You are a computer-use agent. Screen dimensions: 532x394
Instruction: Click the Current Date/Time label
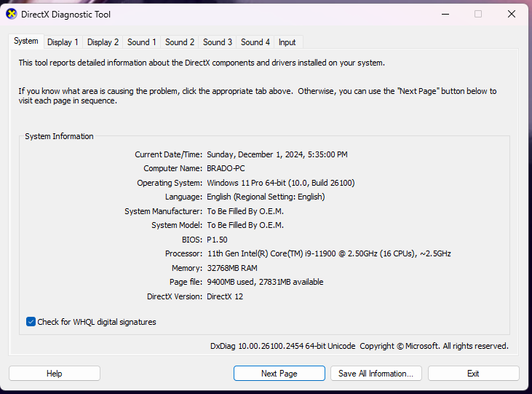pos(169,154)
